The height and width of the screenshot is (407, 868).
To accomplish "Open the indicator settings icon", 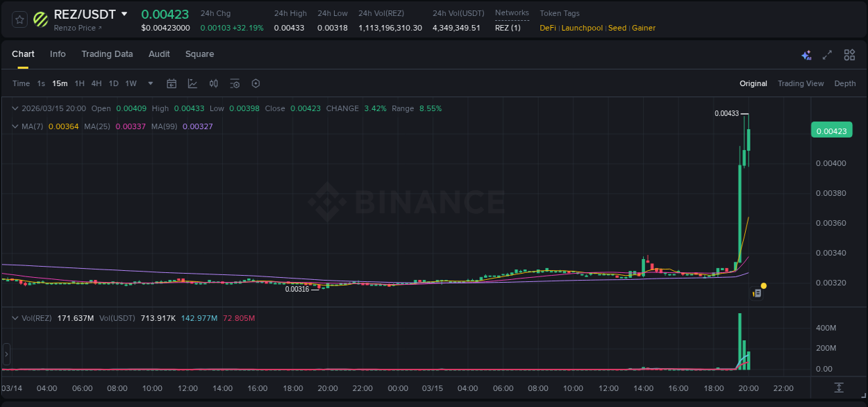I will (x=235, y=83).
